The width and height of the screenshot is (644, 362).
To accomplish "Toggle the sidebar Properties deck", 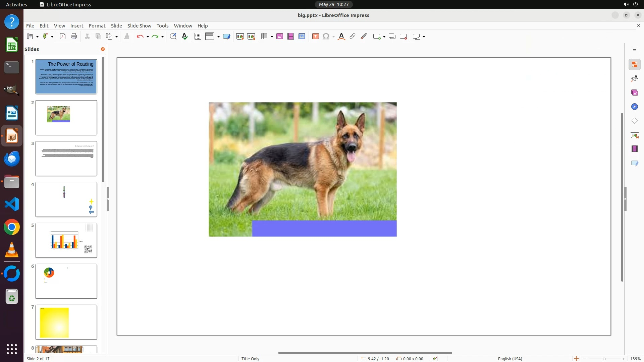I will pos(634,64).
